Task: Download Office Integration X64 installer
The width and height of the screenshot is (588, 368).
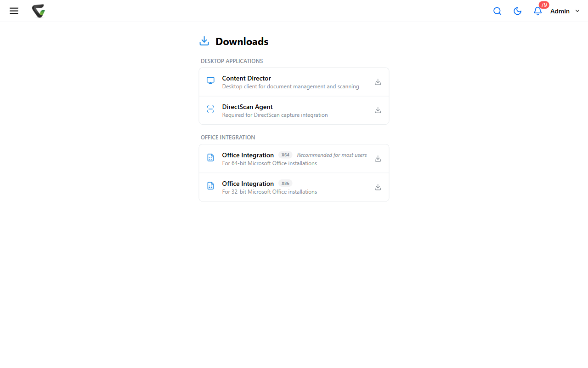Action: coord(378,159)
